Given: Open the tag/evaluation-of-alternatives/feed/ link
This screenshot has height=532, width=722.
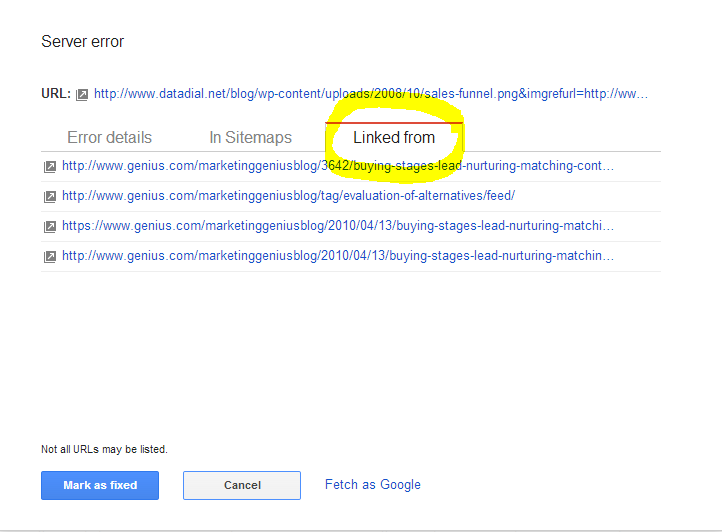Looking at the screenshot, I should [288, 196].
